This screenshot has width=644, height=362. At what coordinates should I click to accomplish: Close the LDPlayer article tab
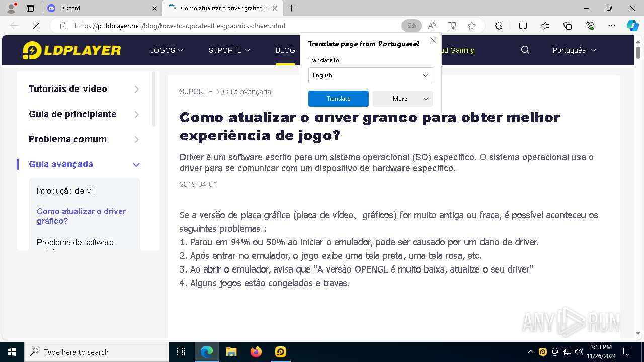click(275, 8)
